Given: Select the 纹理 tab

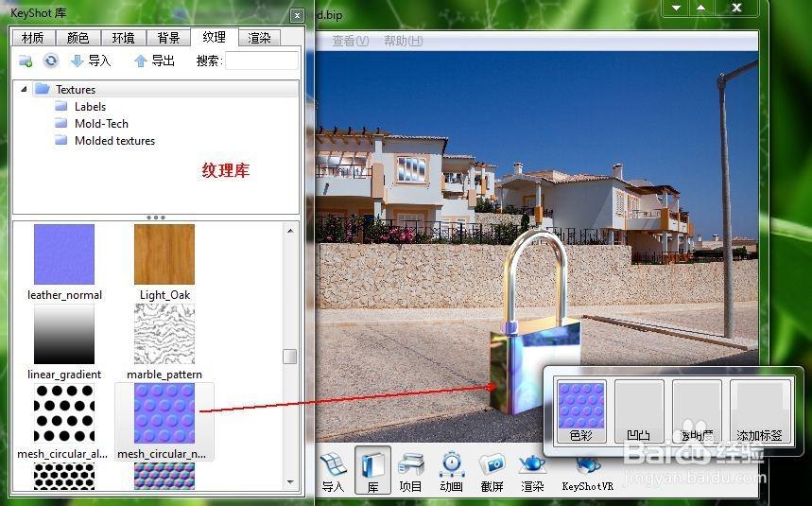Looking at the screenshot, I should point(214,37).
